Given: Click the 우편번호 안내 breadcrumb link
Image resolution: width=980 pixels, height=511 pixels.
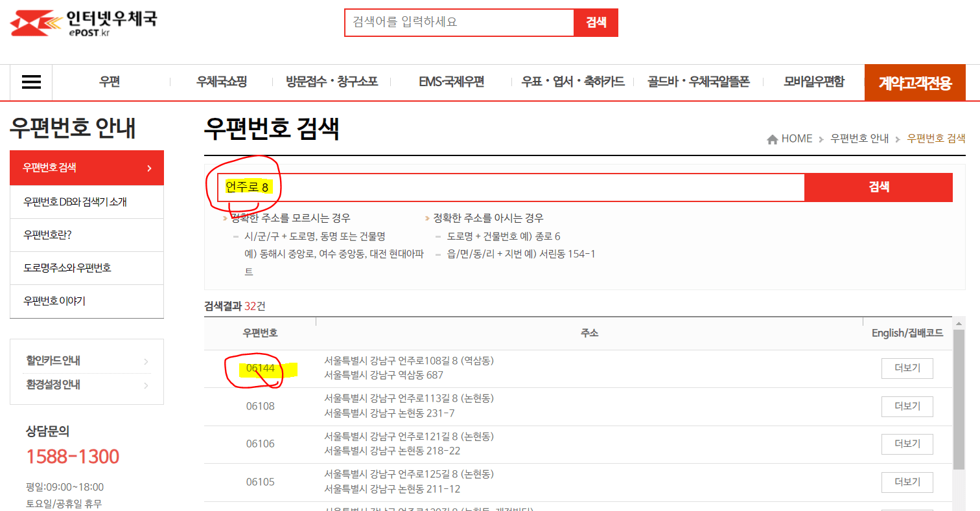Looking at the screenshot, I should (859, 138).
